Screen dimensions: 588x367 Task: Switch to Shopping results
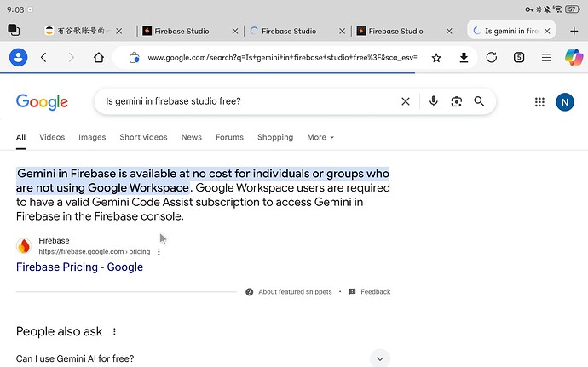275,137
